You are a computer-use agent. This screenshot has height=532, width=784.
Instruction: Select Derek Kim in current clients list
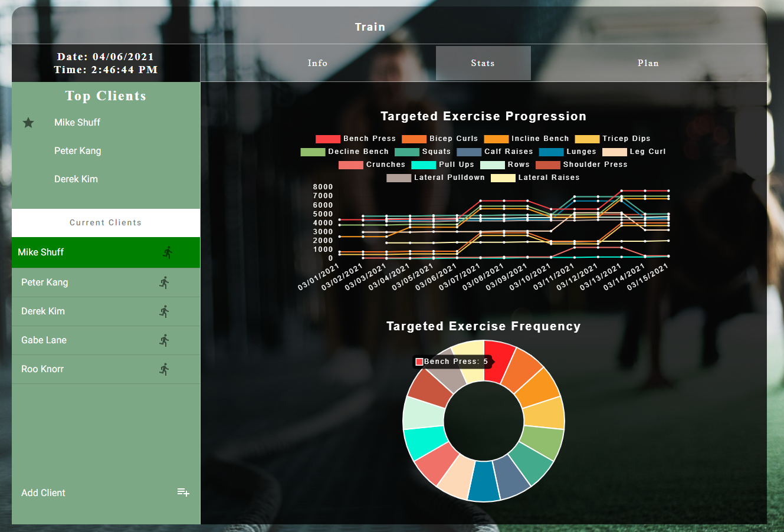(106, 311)
